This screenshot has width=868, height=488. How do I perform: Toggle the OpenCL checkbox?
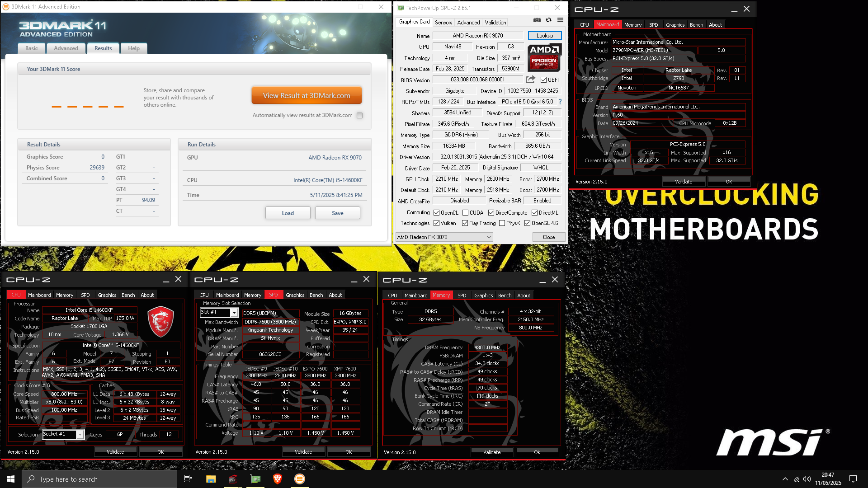click(x=436, y=213)
